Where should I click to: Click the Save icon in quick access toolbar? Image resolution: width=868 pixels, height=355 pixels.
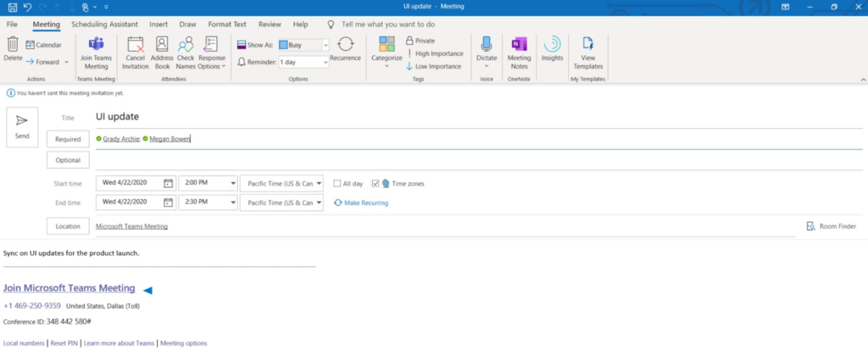[12, 7]
